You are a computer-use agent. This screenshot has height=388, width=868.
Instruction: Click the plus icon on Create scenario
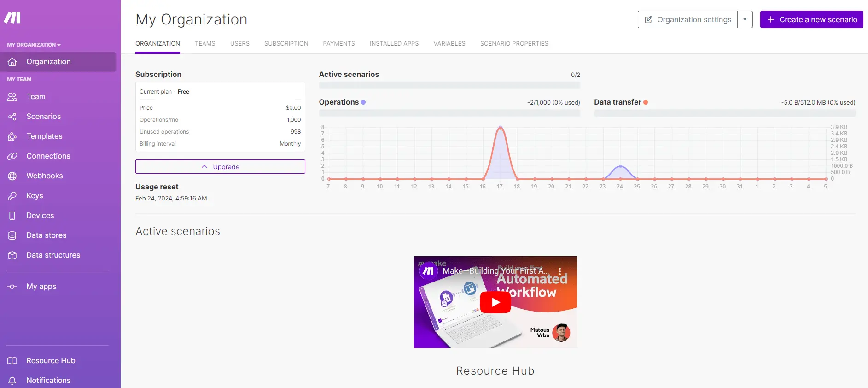coord(771,19)
